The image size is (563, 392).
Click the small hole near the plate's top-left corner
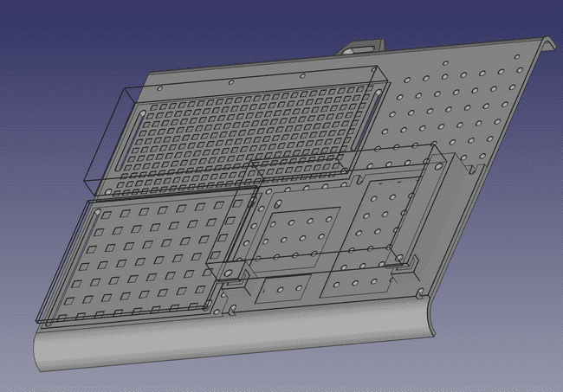[x=159, y=88]
